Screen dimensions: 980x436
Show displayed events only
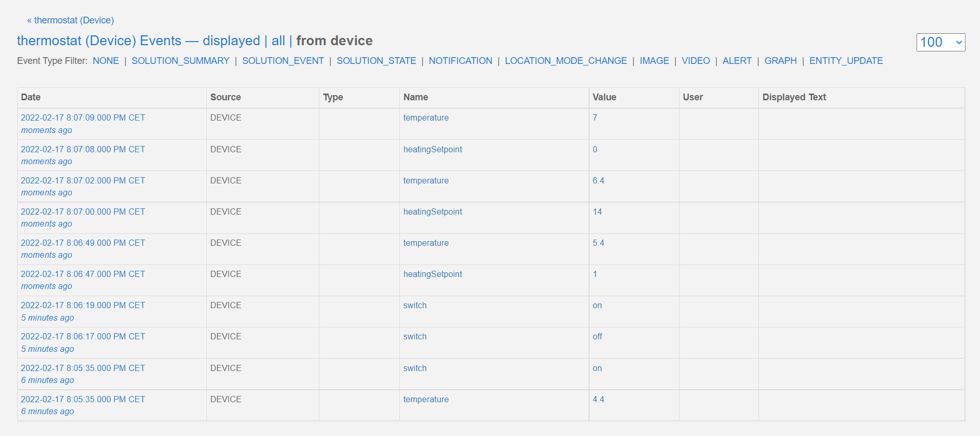(x=231, y=41)
